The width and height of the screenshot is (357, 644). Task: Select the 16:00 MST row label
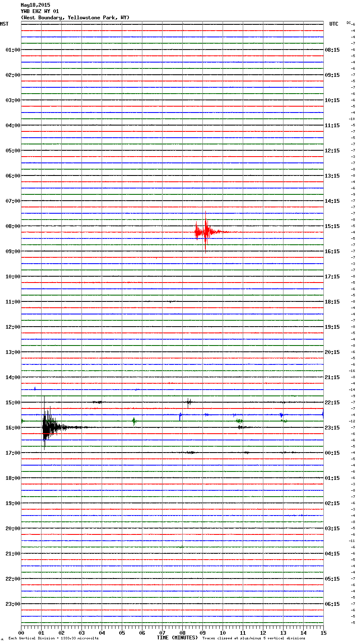tap(13, 428)
